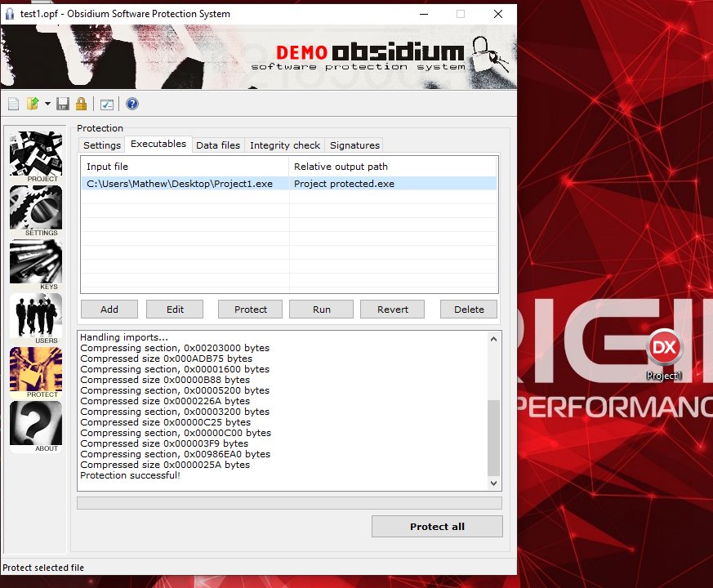The image size is (713, 588).
Task: Click the Compressed size 0x00000B88 bytes line
Action: pos(165,380)
